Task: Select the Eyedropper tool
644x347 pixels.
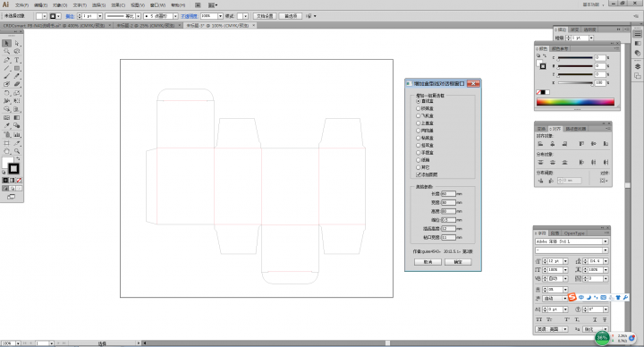Action: coord(6,126)
